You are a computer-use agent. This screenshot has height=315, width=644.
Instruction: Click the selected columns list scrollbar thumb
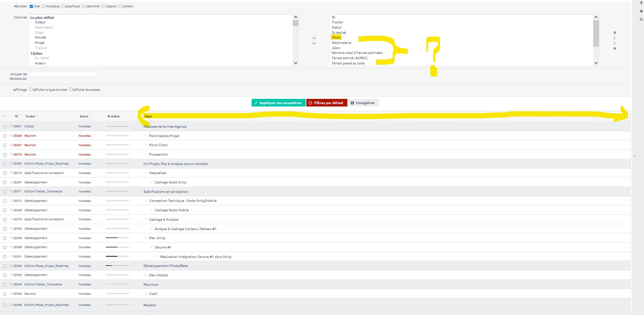pos(596,33)
